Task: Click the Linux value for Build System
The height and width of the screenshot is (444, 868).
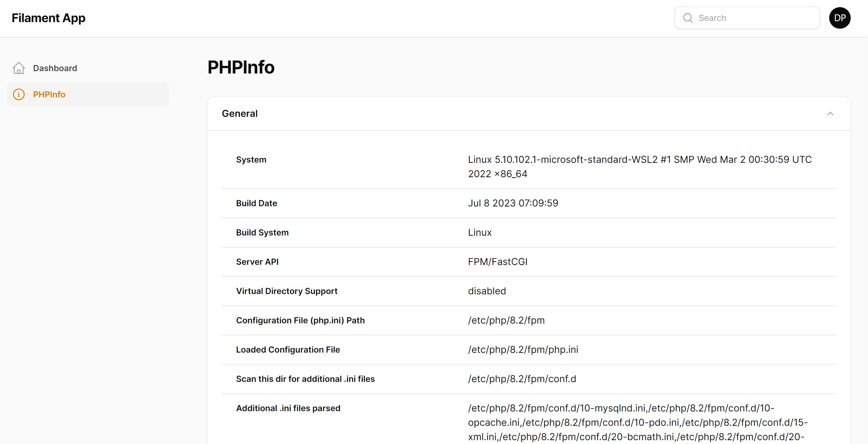Action: (480, 232)
